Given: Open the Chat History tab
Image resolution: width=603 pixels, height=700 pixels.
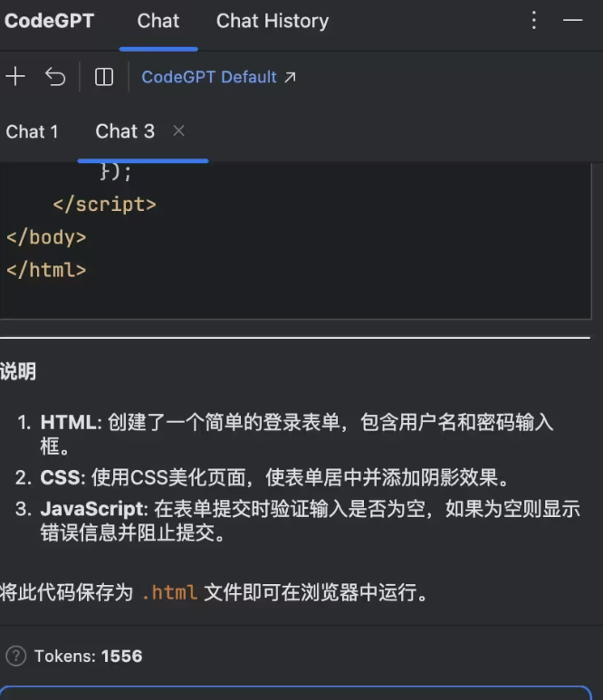Looking at the screenshot, I should [272, 21].
